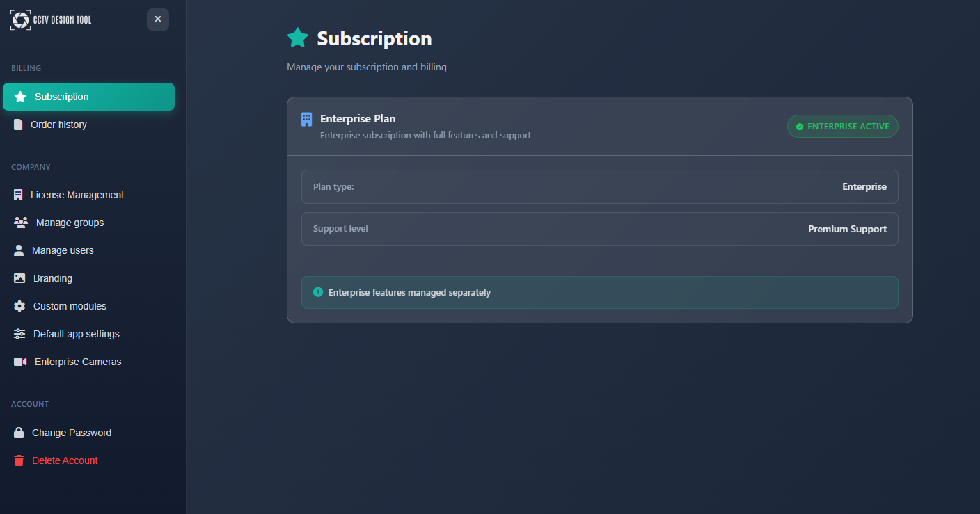
Task: Open the Order history page
Action: click(x=59, y=125)
